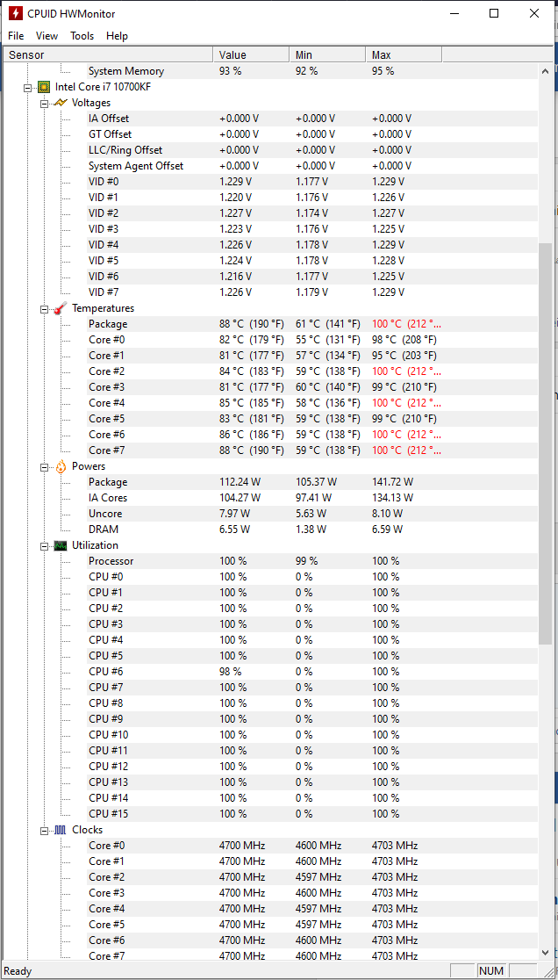Image resolution: width=558 pixels, height=980 pixels.
Task: Click the Max column header
Action: coord(404,55)
